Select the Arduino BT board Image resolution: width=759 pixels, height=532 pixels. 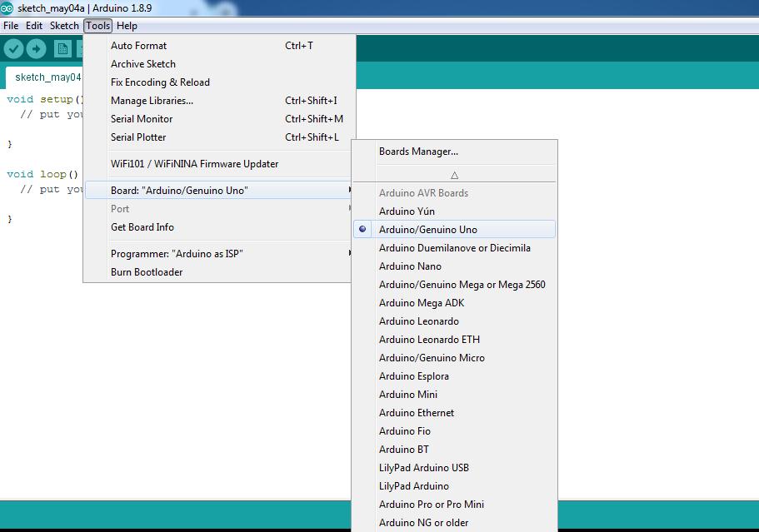coord(455,450)
